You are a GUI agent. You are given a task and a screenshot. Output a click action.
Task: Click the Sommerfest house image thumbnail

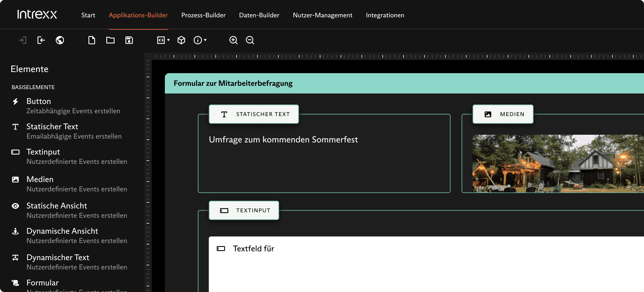pyautogui.click(x=558, y=163)
